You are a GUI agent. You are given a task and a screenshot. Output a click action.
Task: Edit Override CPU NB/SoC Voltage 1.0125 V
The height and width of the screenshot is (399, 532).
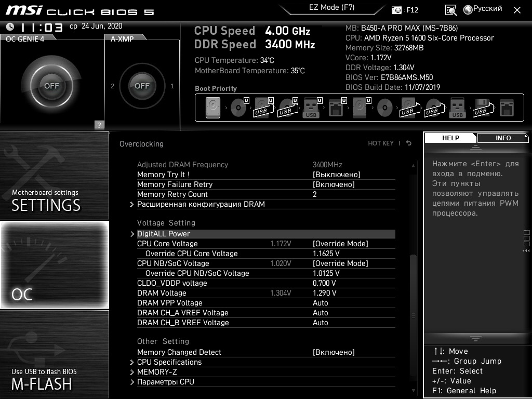tap(326, 273)
